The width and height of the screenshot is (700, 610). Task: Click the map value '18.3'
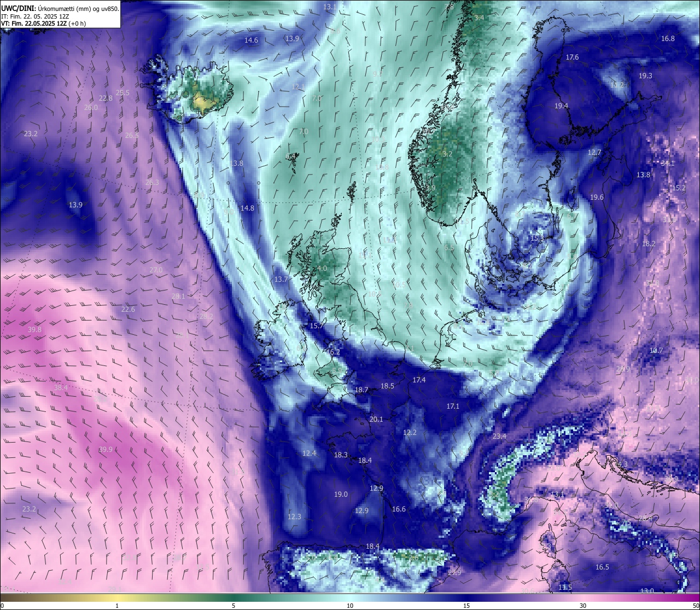coord(341,455)
